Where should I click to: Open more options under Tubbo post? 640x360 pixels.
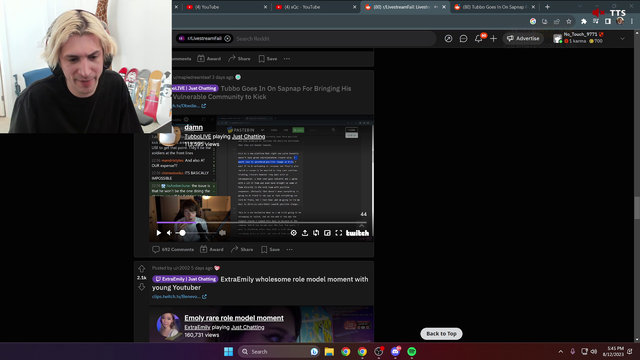[x=289, y=249]
